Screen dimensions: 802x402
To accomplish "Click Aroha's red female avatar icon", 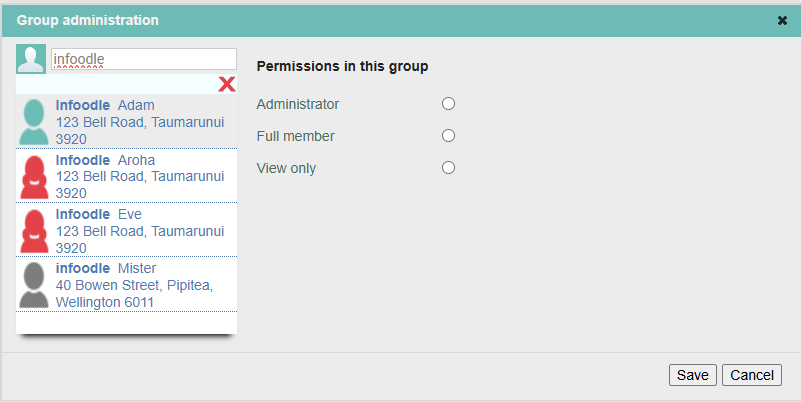I will [34, 177].
